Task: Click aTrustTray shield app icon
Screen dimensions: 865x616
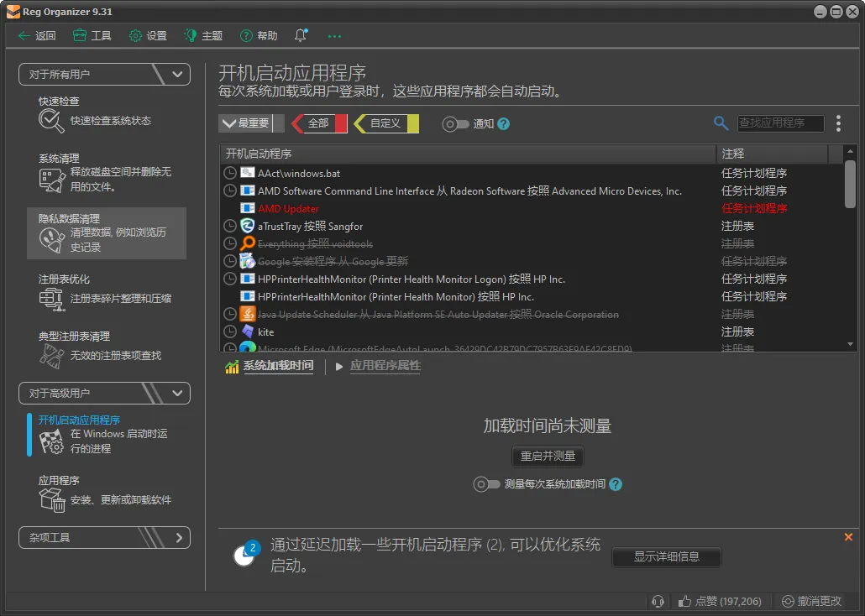Action: tap(247, 226)
